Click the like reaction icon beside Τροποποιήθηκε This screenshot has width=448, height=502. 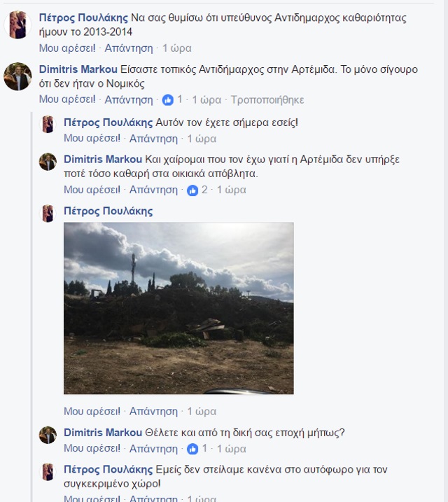tap(168, 100)
